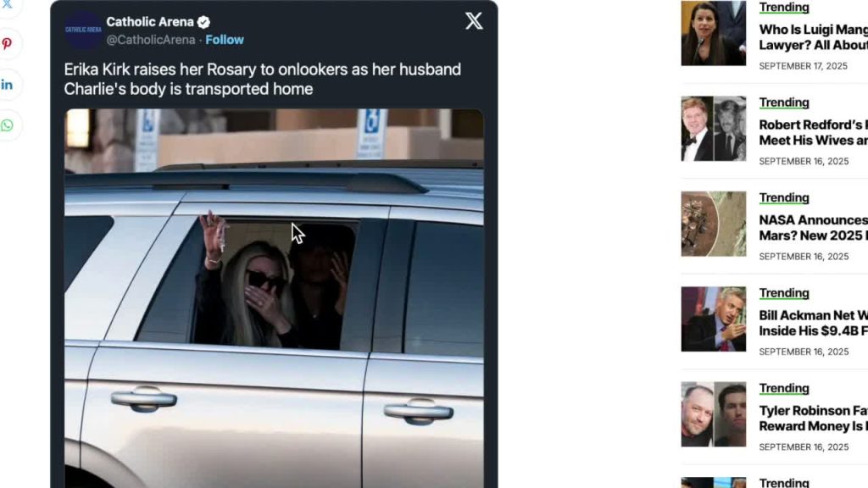The width and height of the screenshot is (868, 488).
Task: Read NASA Announces Mars headline
Action: (x=813, y=228)
